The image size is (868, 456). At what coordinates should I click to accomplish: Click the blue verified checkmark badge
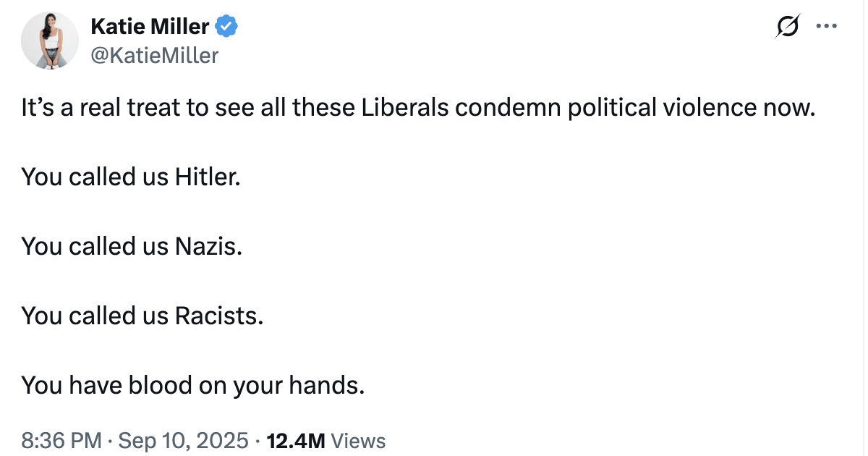point(228,28)
